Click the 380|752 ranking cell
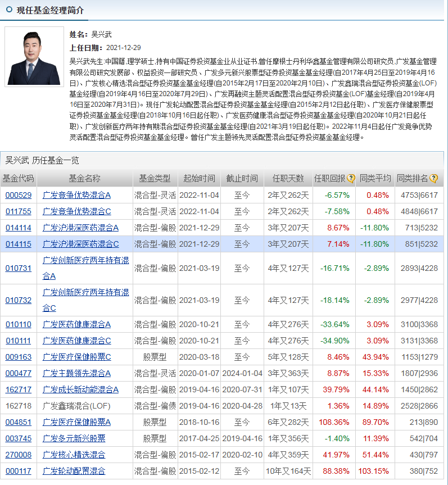Image resolution: width=448 pixels, height=485 pixels. [424, 472]
